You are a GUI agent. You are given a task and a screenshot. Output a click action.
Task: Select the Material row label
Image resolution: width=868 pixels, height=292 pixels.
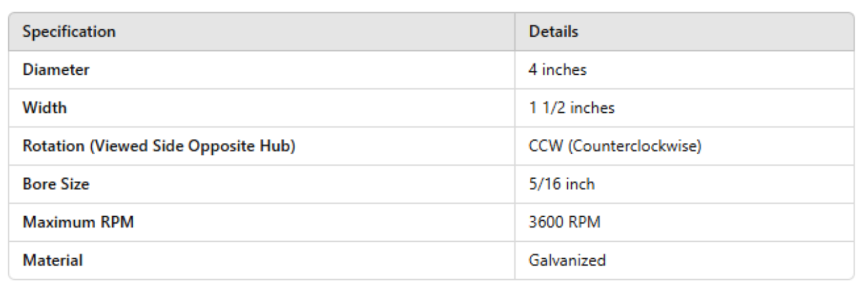point(53,260)
